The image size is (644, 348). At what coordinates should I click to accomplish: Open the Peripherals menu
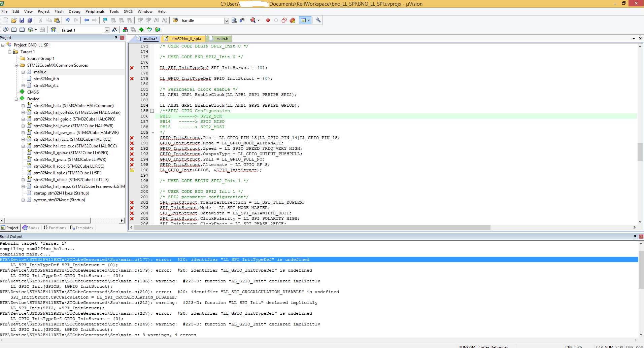pyautogui.click(x=95, y=11)
